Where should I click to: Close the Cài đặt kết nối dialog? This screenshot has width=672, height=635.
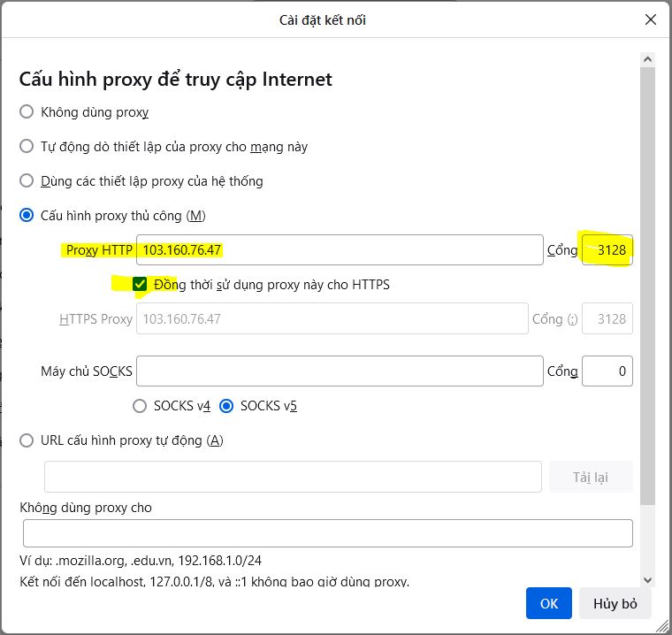[651, 19]
